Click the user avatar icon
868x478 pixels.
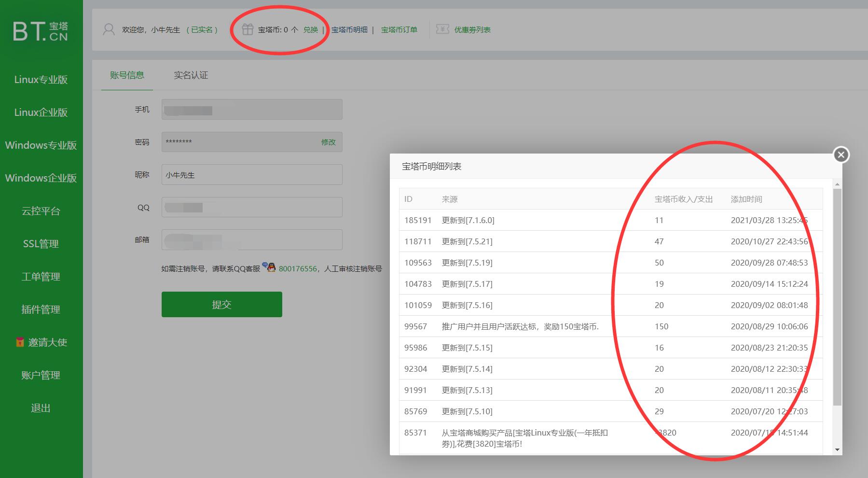(109, 29)
